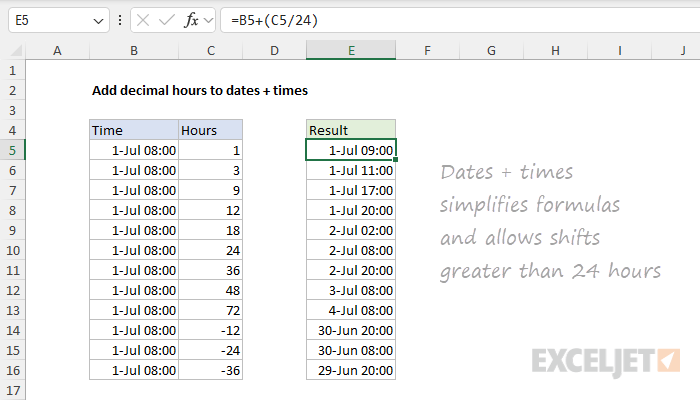
Task: Select column A header
Action: 57,50
